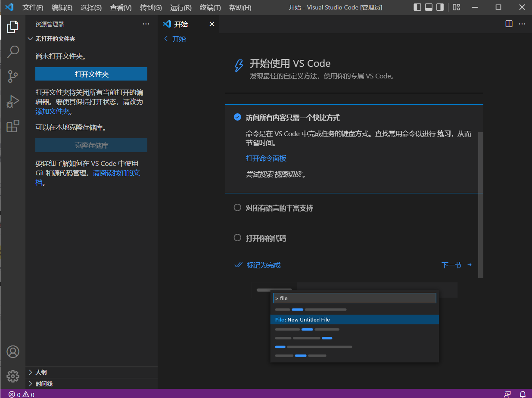
Task: Open the Search view in activity bar
Action: [x=13, y=52]
